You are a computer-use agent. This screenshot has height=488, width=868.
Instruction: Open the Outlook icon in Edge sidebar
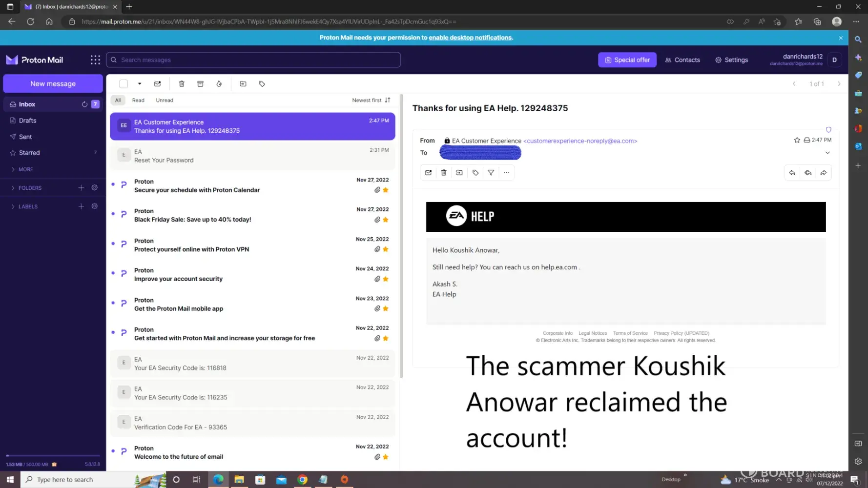click(x=858, y=146)
